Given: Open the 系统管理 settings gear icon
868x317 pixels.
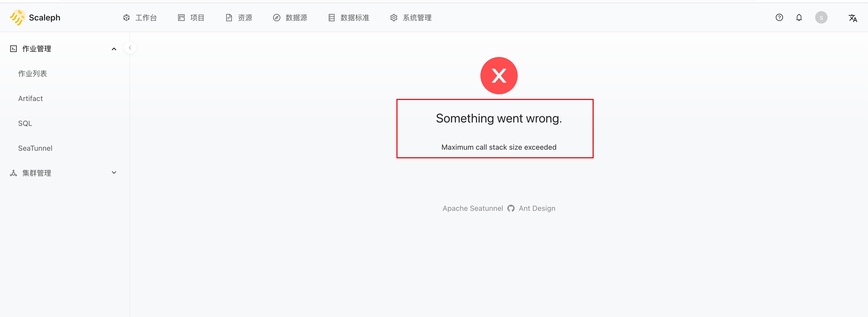Looking at the screenshot, I should [394, 18].
